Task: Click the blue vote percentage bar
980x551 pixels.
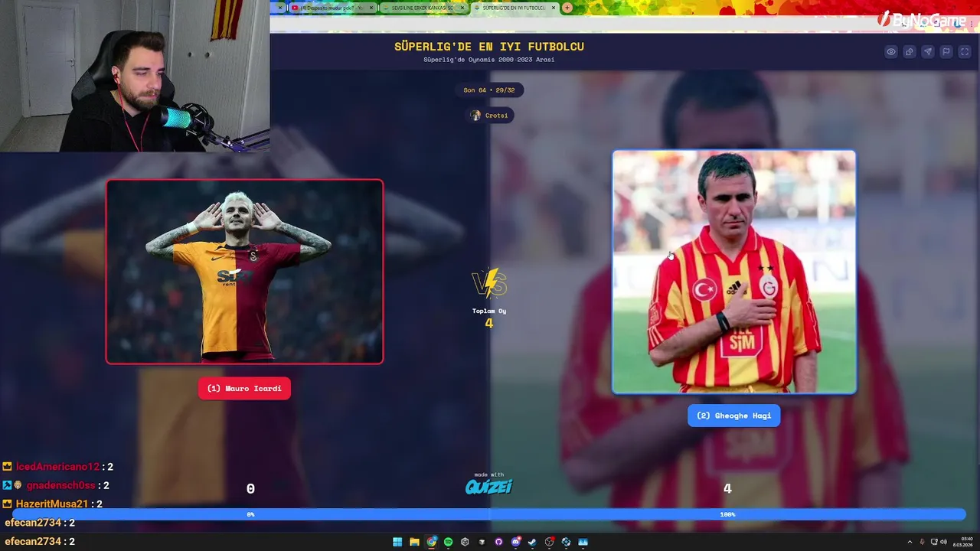Action: (490, 514)
